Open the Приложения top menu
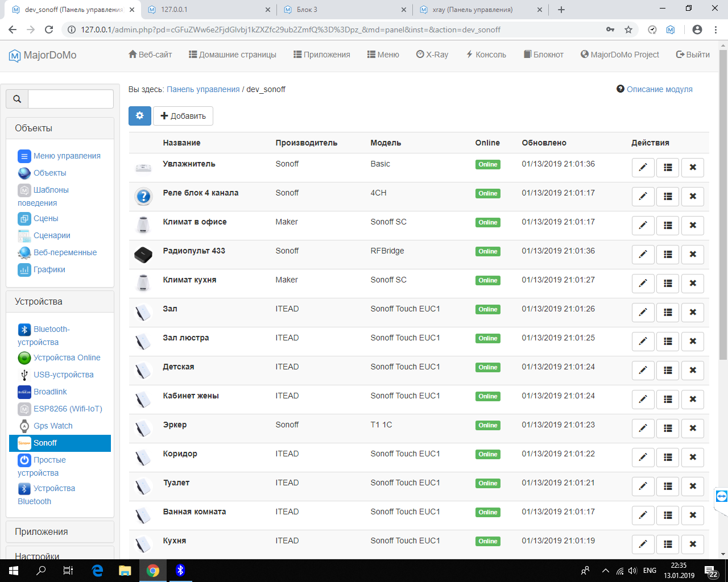This screenshot has width=728, height=582. (322, 55)
